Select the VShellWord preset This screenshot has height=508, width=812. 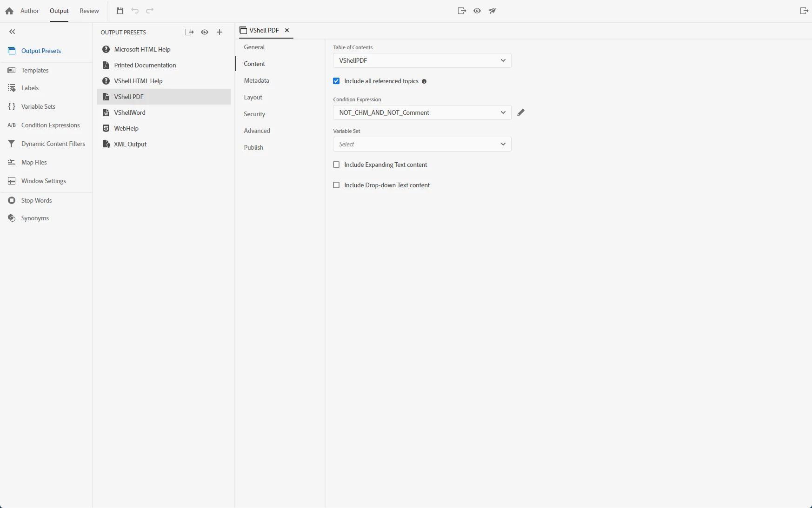164,112
